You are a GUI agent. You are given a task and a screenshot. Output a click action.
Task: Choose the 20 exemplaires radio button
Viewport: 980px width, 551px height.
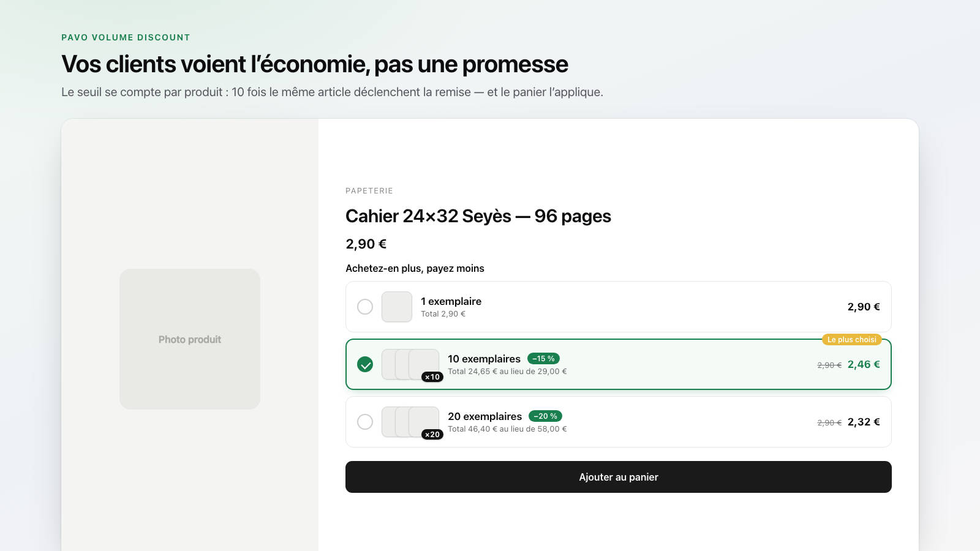click(365, 422)
